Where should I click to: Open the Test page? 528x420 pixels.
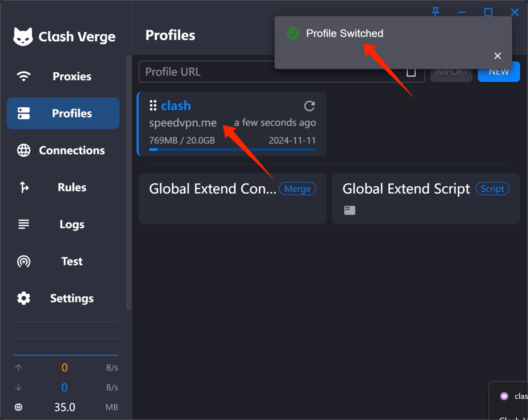point(63,261)
